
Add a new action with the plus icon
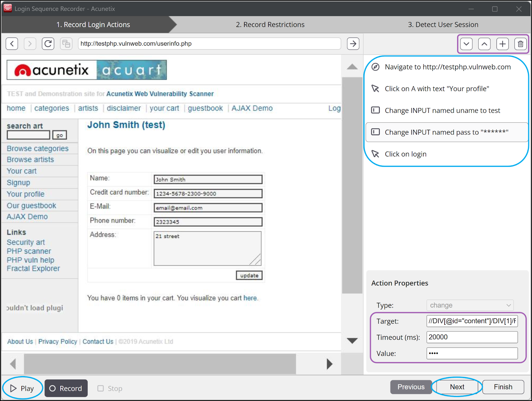pyautogui.click(x=503, y=44)
